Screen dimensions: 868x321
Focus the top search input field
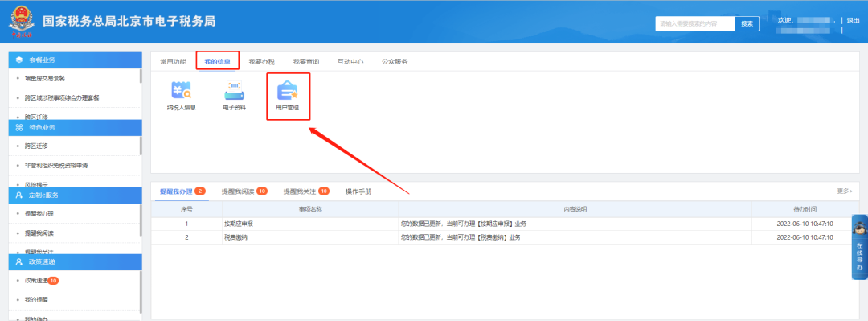(x=695, y=23)
